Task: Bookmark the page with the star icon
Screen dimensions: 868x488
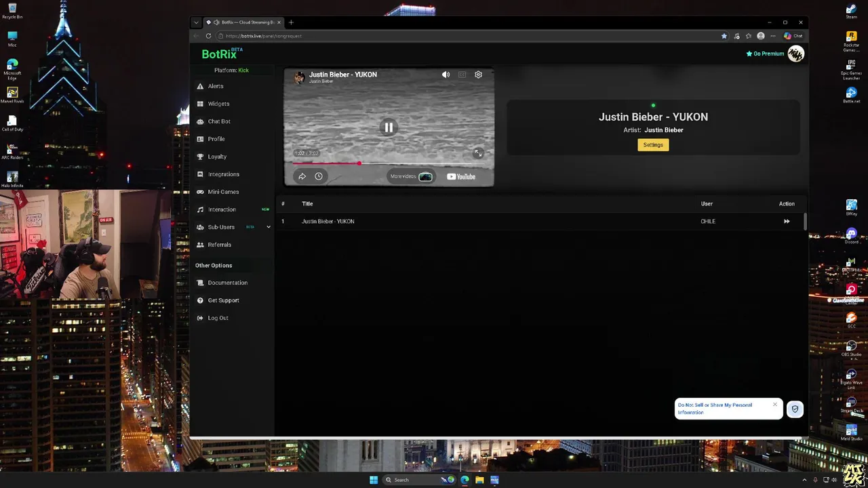Action: 724,36
